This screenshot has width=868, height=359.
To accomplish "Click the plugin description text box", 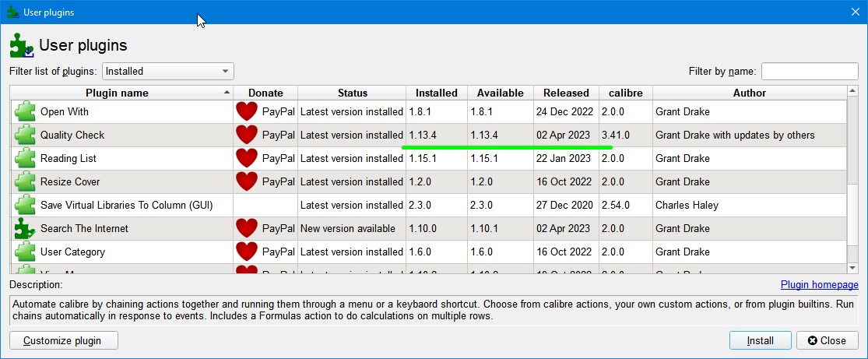I will point(434,311).
